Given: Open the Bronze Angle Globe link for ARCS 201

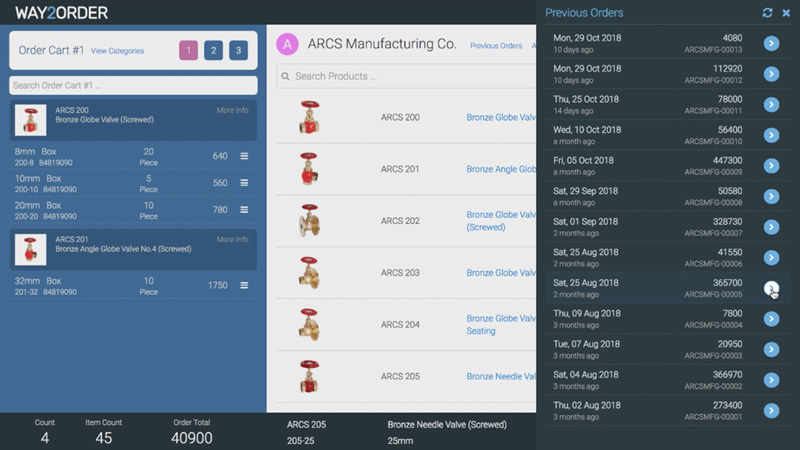Looking at the screenshot, I should coord(501,169).
